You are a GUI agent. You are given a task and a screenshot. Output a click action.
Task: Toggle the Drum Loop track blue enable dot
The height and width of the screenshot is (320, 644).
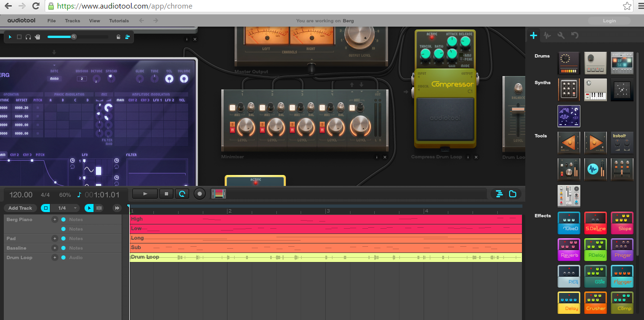(63, 258)
